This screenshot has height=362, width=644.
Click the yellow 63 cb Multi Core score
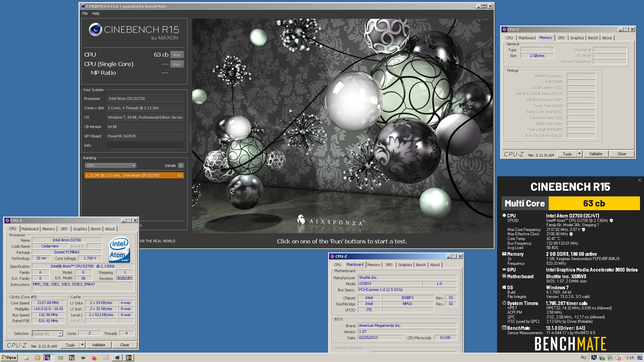pos(594,203)
